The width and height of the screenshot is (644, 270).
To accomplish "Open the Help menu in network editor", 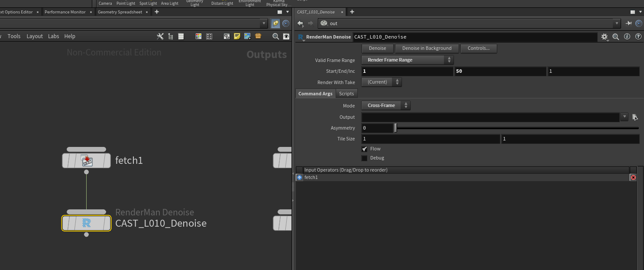I will coord(70,36).
